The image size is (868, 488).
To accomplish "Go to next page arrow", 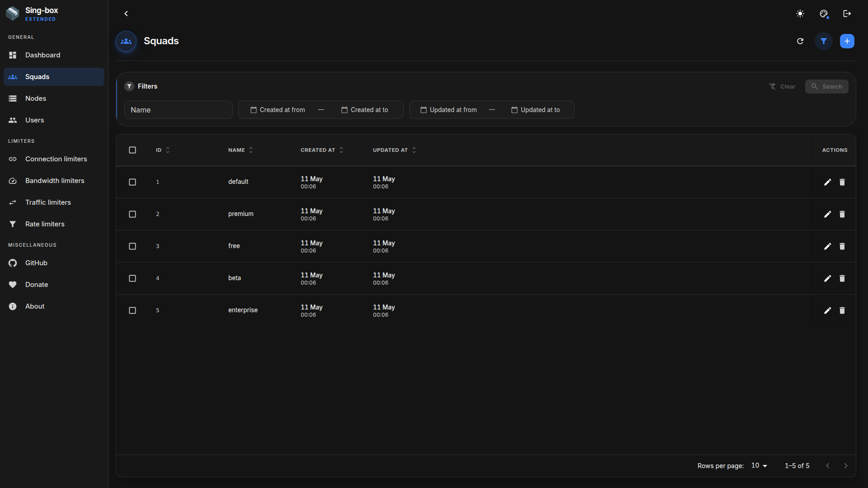I will pyautogui.click(x=846, y=466).
